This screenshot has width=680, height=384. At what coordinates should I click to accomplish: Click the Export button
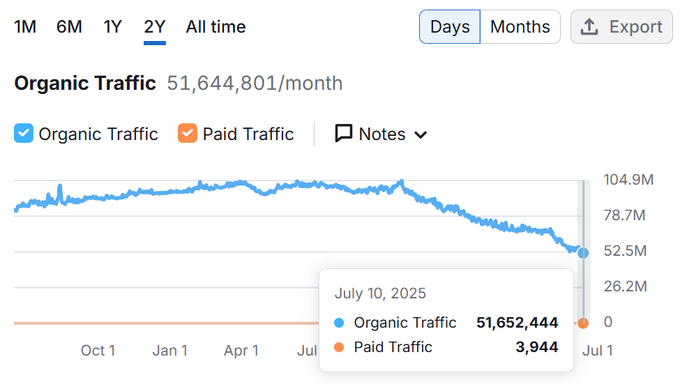tap(621, 27)
